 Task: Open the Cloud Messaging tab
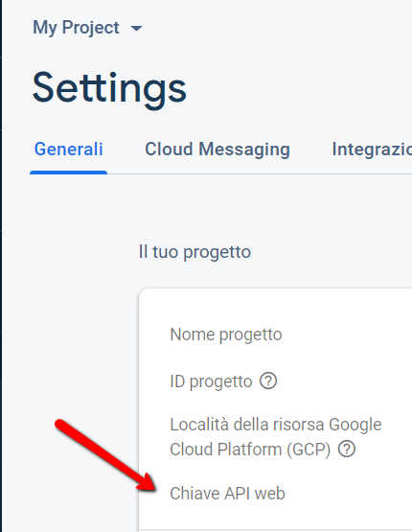tap(217, 149)
